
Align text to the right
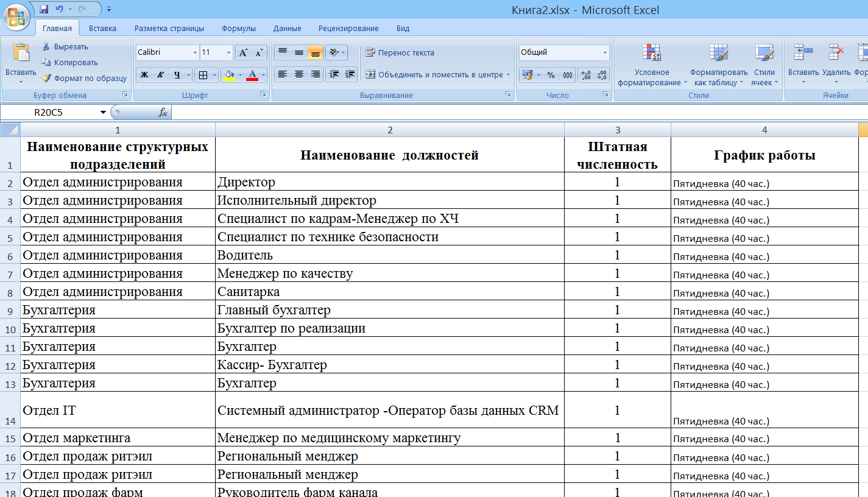click(x=316, y=74)
